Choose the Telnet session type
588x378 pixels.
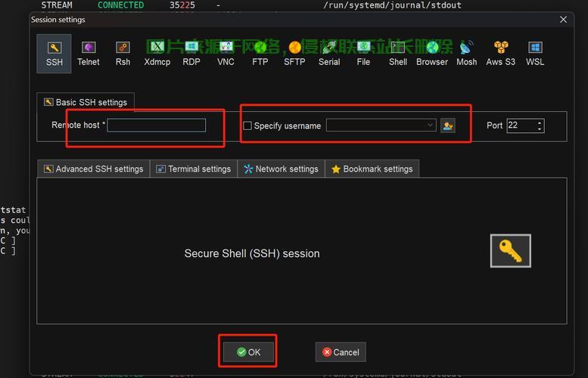click(x=89, y=54)
